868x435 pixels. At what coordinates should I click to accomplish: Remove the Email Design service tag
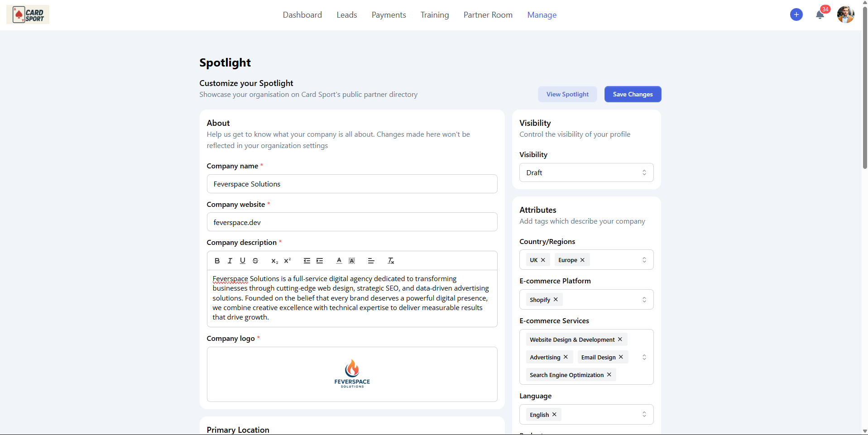621,357
